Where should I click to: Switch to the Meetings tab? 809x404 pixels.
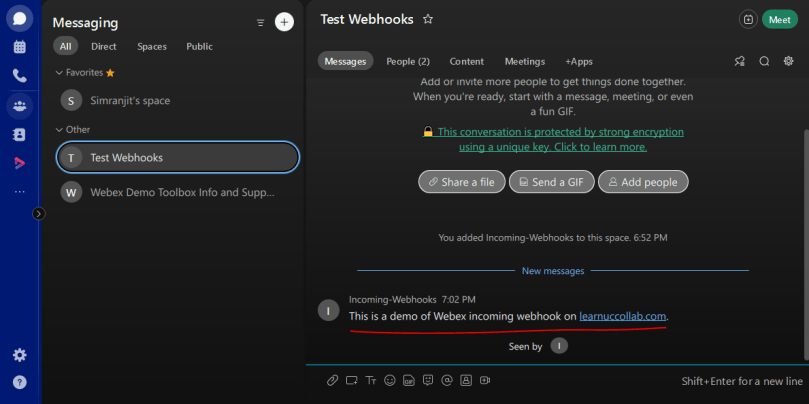(x=525, y=61)
